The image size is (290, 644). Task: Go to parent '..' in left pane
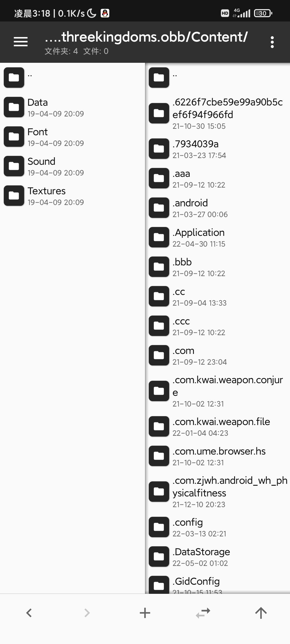[x=73, y=78]
